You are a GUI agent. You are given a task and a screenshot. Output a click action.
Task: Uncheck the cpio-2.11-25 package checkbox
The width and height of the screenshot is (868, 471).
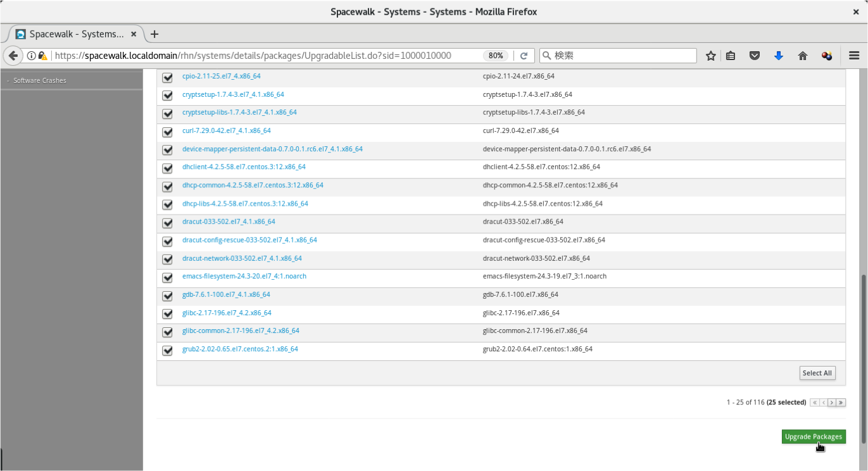[167, 77]
